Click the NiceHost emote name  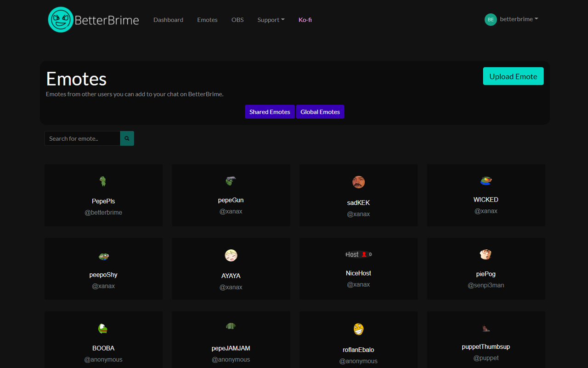(358, 273)
